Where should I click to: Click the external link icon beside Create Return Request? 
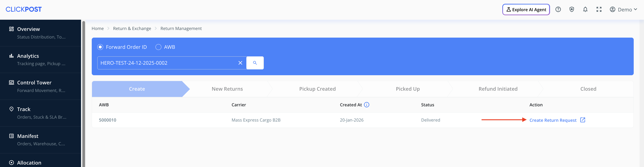(583, 120)
